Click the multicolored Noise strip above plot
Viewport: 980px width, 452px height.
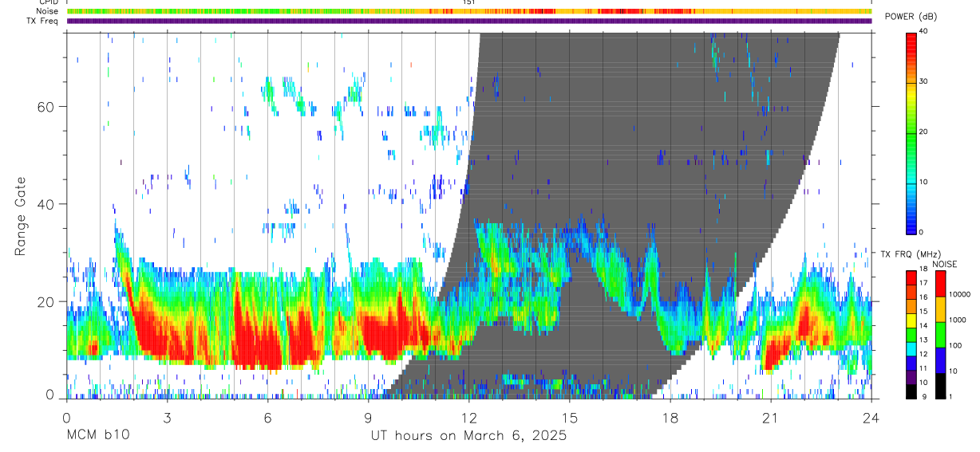tap(468, 11)
